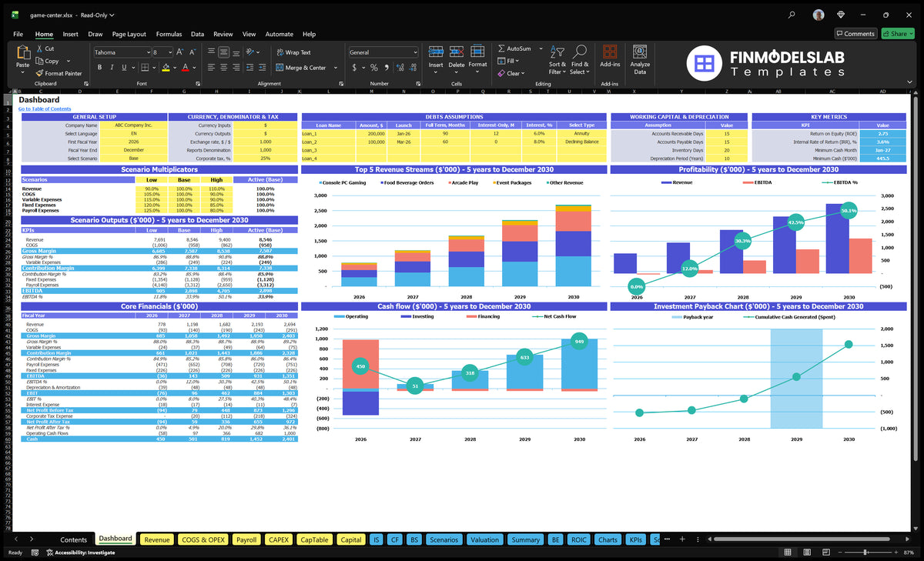Click the Decrease Indent icon
Image resolution: width=924 pixels, height=561 pixels.
click(249, 68)
